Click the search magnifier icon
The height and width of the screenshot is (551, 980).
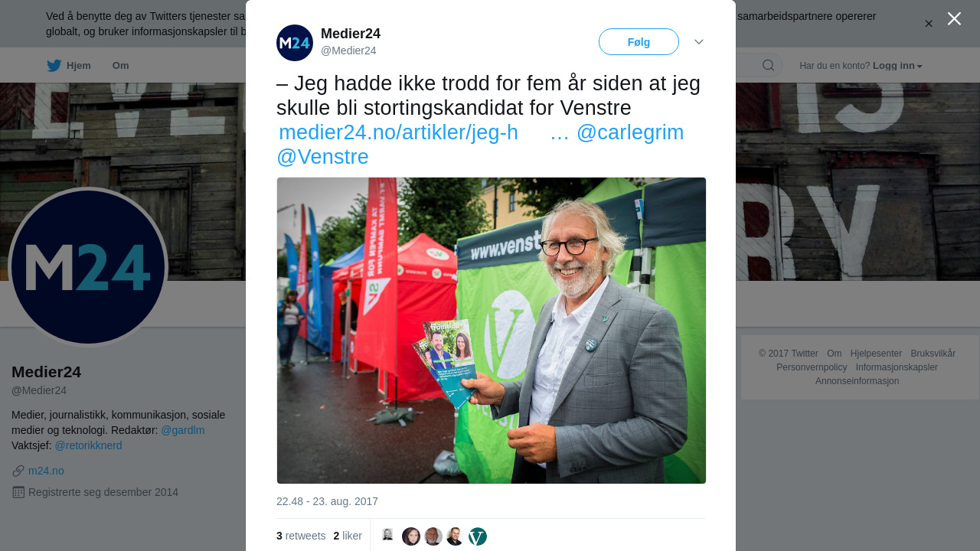(x=768, y=65)
